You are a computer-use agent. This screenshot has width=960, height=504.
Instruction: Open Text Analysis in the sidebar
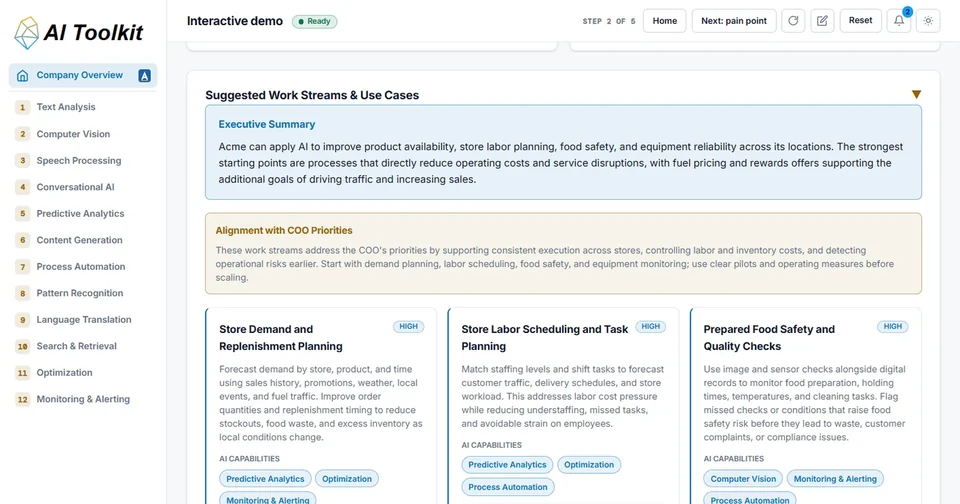point(83,107)
